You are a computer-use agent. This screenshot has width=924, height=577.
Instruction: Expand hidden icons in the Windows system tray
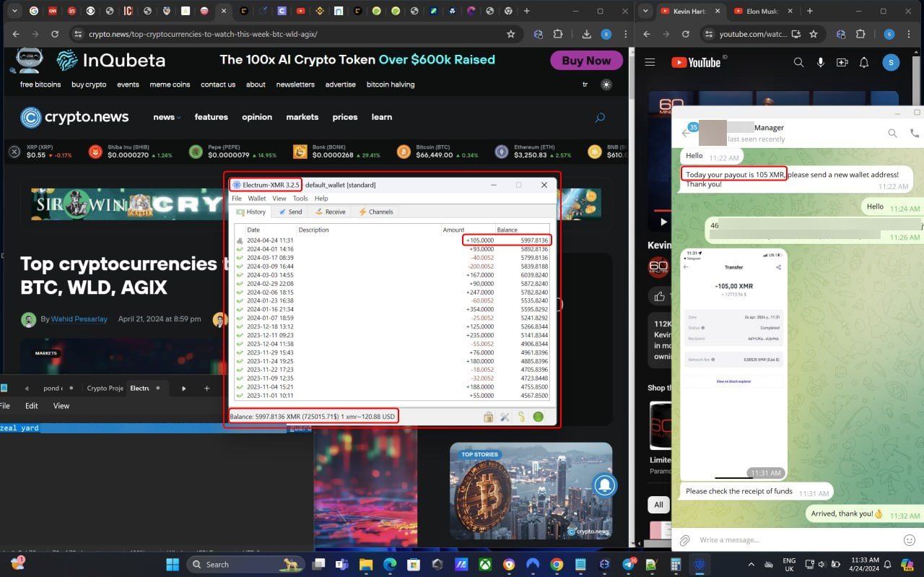pos(750,564)
